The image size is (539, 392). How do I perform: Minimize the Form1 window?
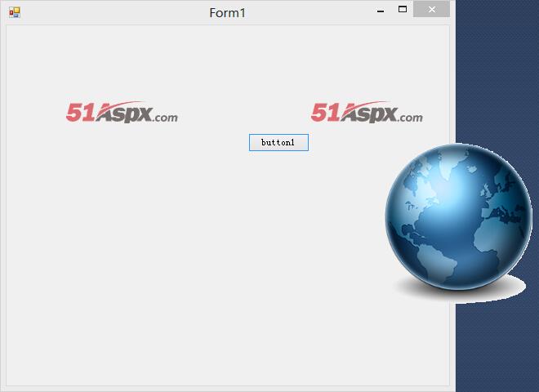click(381, 11)
